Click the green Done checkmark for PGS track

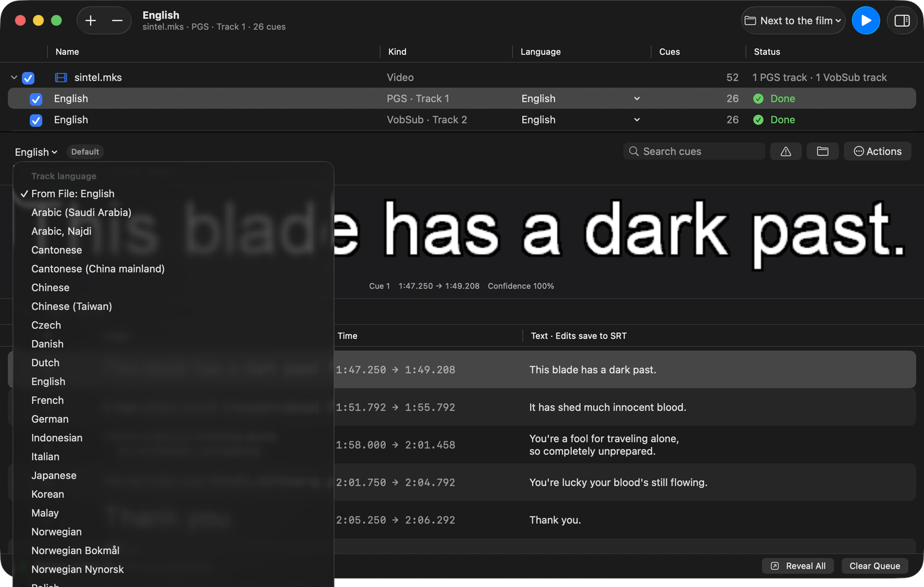pos(758,99)
